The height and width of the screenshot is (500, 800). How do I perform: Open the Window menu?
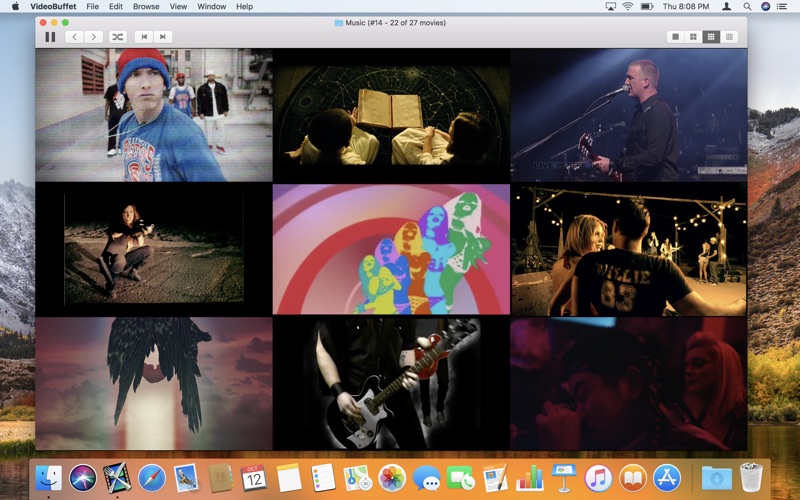(x=211, y=7)
